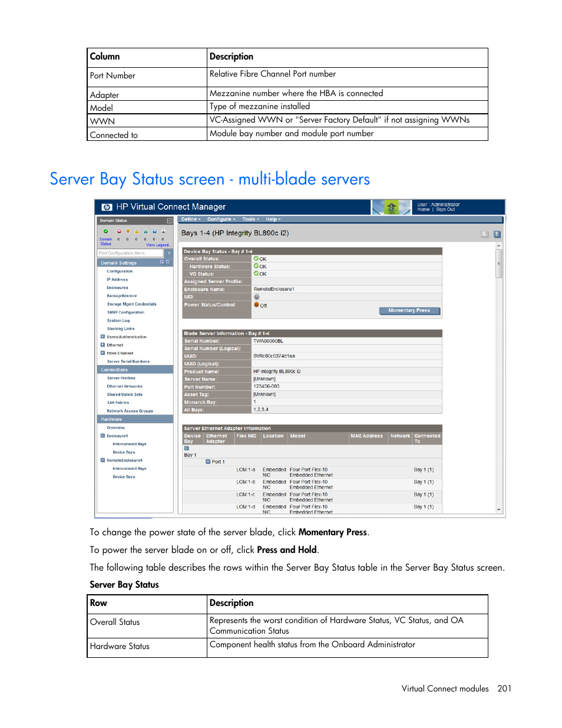This screenshot has width=562, height=728.
Task: Open the Configure menu
Action: pos(221,219)
